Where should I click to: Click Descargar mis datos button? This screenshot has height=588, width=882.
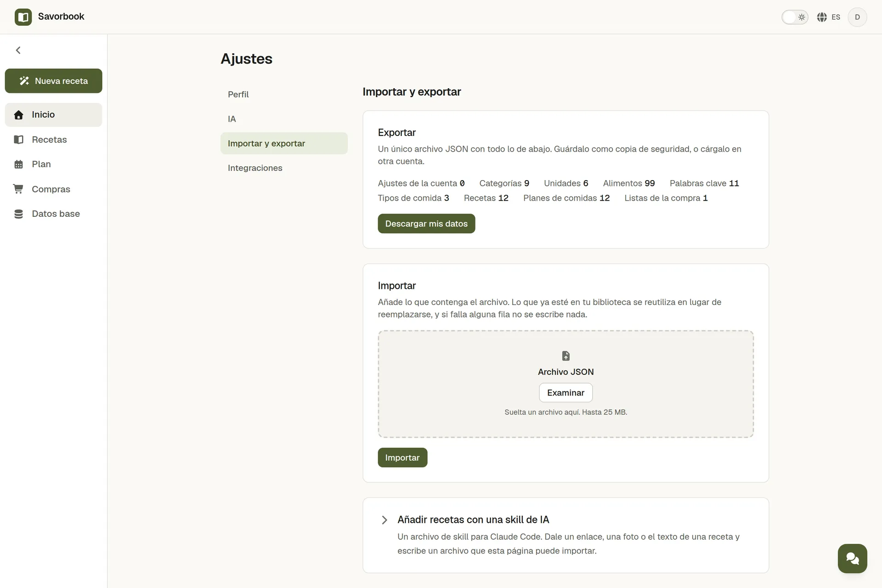[x=426, y=224]
